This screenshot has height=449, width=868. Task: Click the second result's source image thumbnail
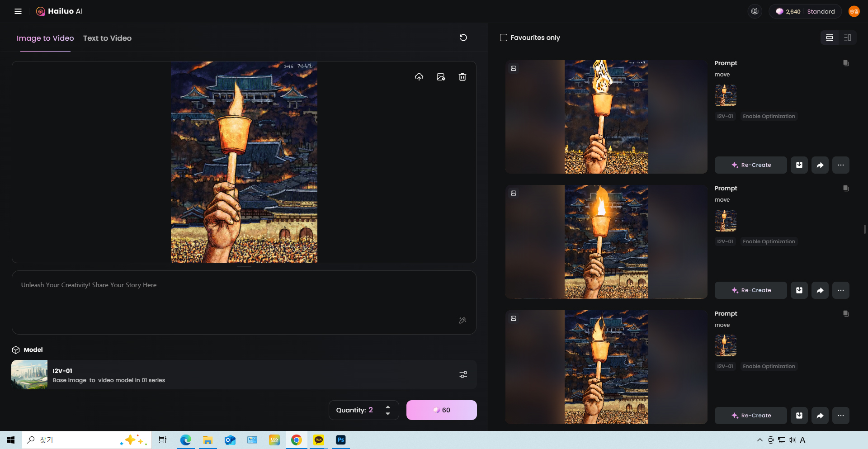click(x=726, y=221)
